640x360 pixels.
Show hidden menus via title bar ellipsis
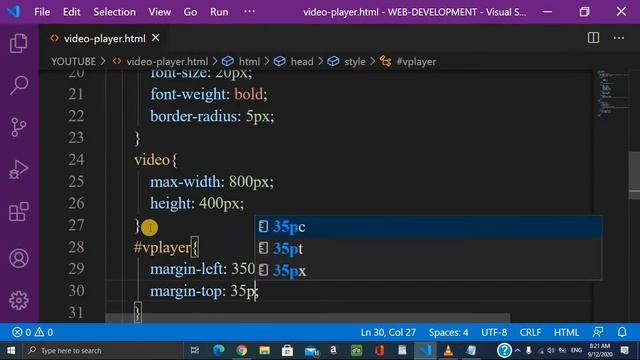pyautogui.click(x=249, y=12)
